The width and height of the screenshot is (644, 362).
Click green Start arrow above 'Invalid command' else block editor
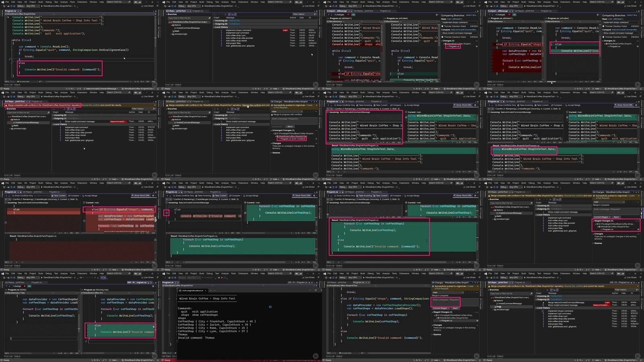tap(42, 6)
